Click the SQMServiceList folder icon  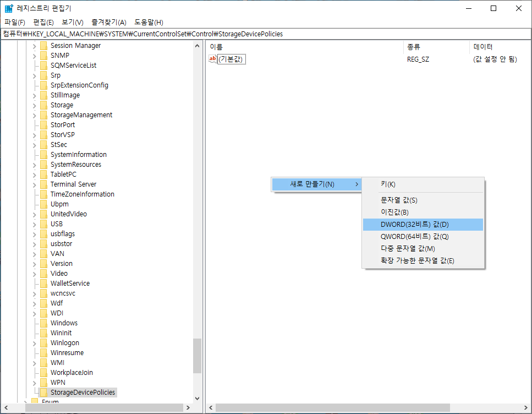(44, 65)
